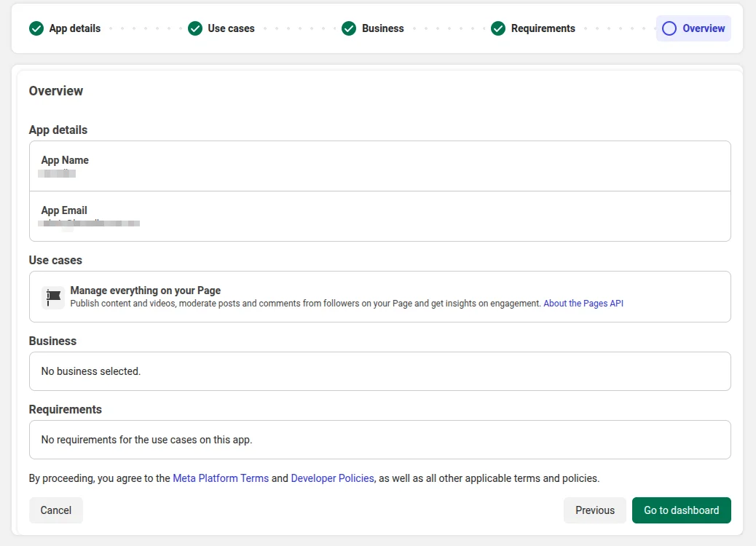
Task: Click the empty circle icon beside Overview
Action: (669, 28)
